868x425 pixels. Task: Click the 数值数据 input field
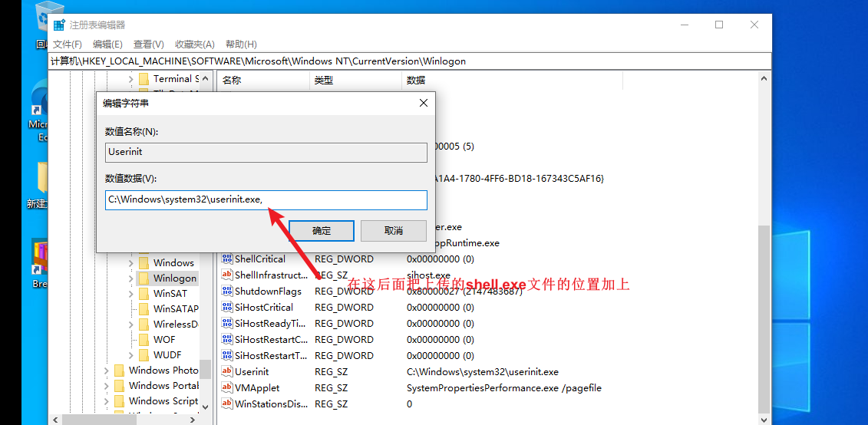click(266, 200)
